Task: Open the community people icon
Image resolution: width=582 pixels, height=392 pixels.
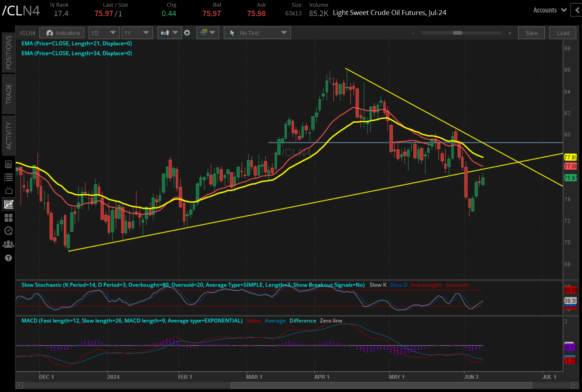Action: click(x=8, y=244)
